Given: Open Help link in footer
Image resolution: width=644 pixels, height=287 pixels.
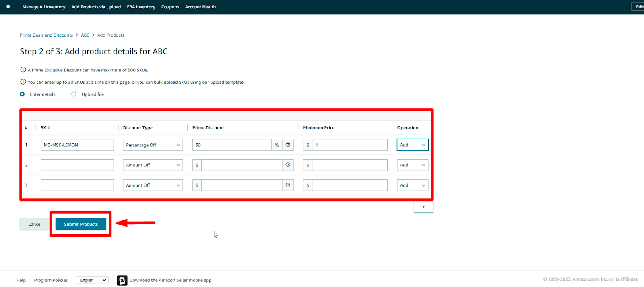Looking at the screenshot, I should tap(21, 280).
